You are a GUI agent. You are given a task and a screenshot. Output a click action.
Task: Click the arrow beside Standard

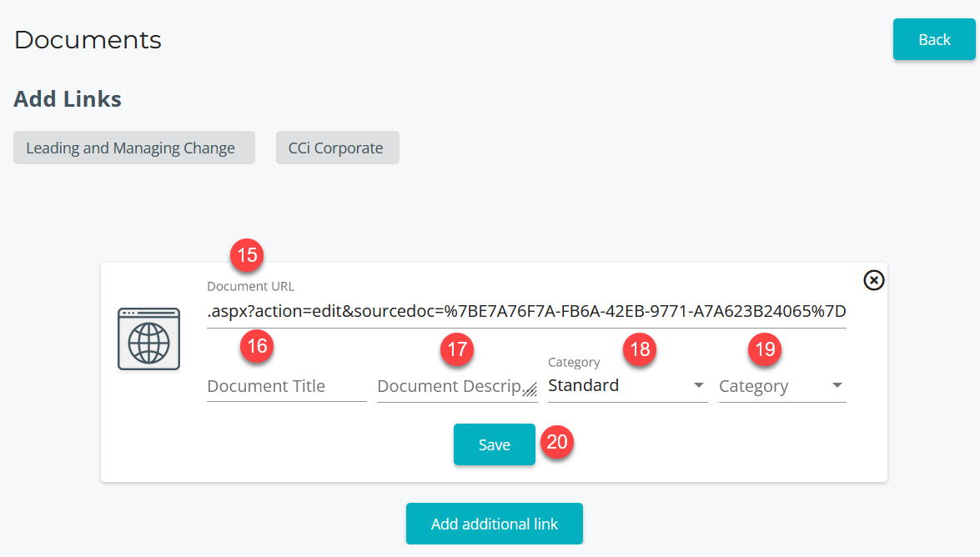click(698, 386)
